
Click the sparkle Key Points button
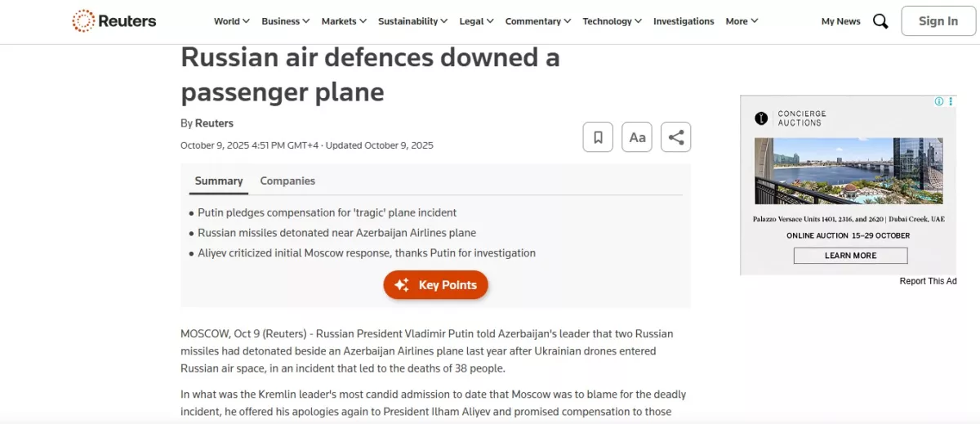436,285
